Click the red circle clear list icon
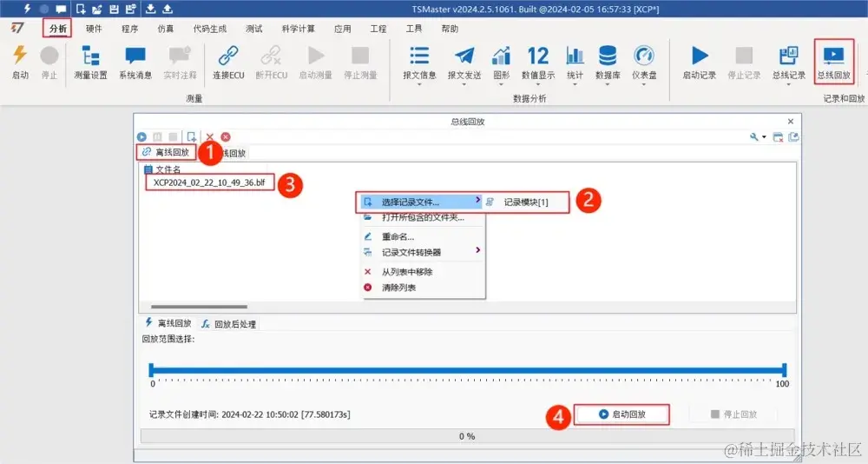Screen dimensions: 868x464 point(226,137)
